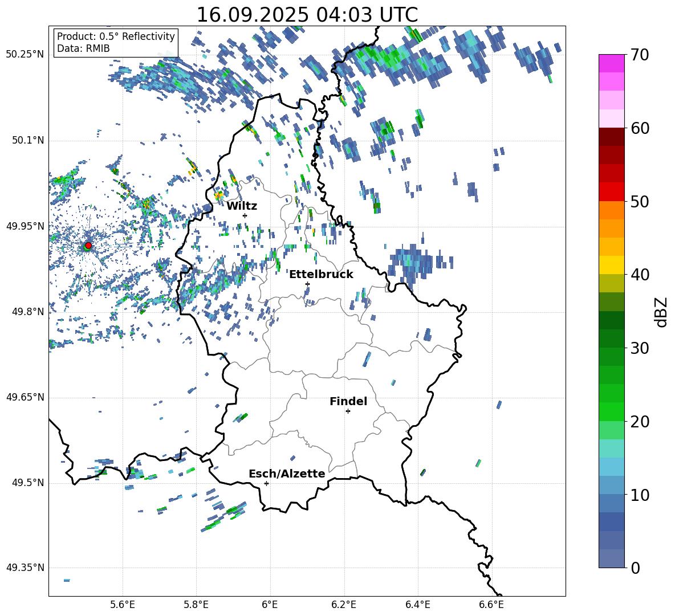Click the 49.8°N latitude label
This screenshot has width=675, height=616.
click(27, 312)
